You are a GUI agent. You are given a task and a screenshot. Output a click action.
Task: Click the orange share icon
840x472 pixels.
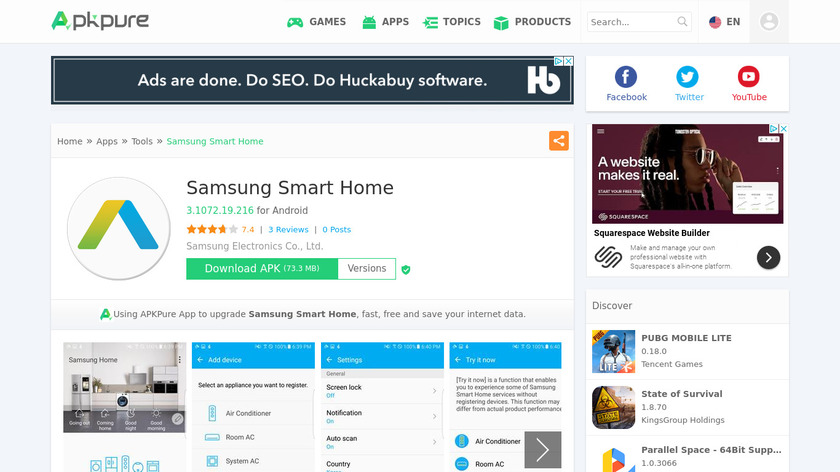(x=559, y=141)
